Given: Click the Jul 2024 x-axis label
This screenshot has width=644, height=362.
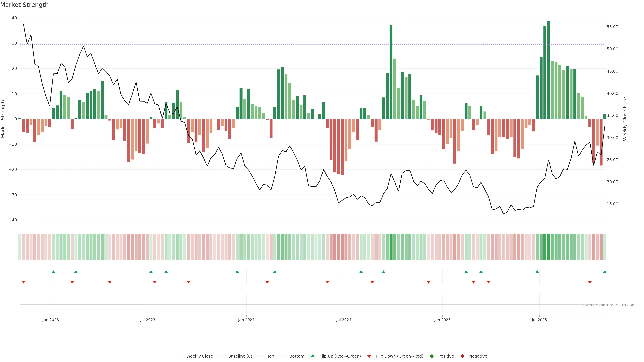Looking at the screenshot, I should [x=343, y=320].
